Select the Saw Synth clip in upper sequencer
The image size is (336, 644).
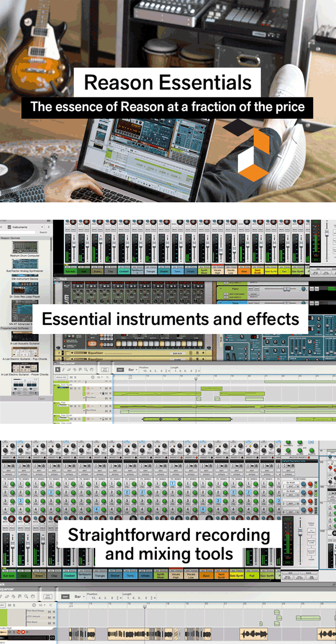coord(188,419)
